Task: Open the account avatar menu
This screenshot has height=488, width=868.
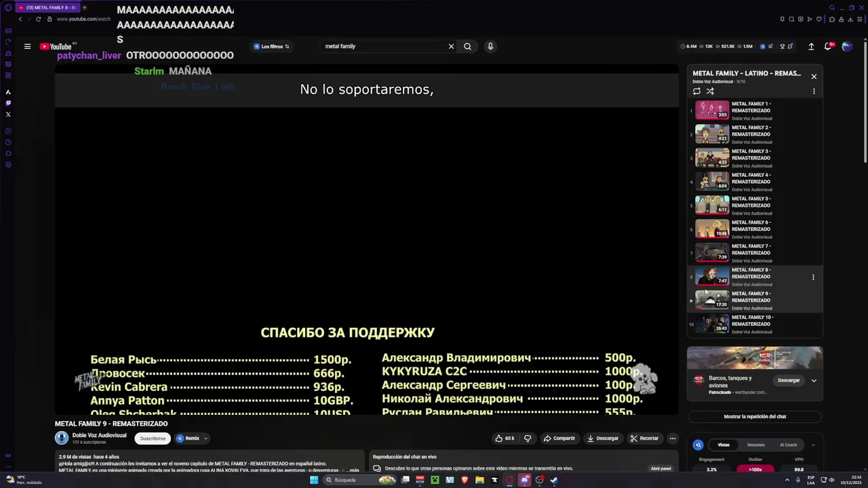Action: click(846, 46)
